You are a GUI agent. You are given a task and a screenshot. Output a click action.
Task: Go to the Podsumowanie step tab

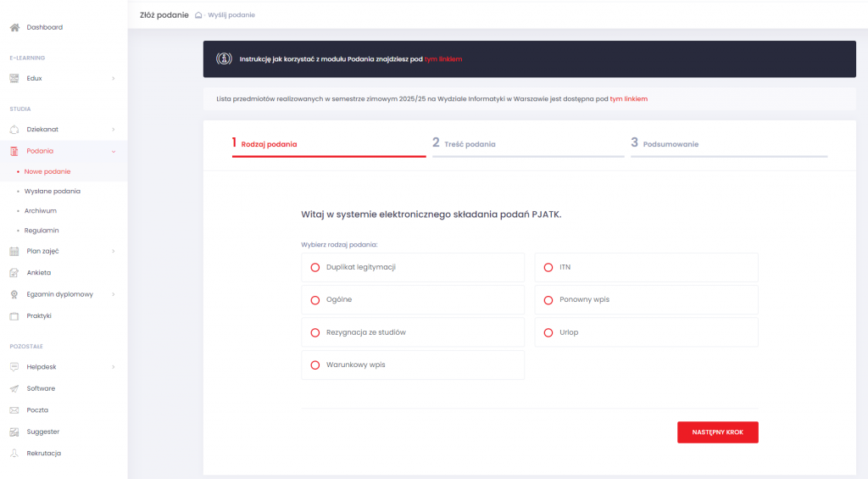670,144
